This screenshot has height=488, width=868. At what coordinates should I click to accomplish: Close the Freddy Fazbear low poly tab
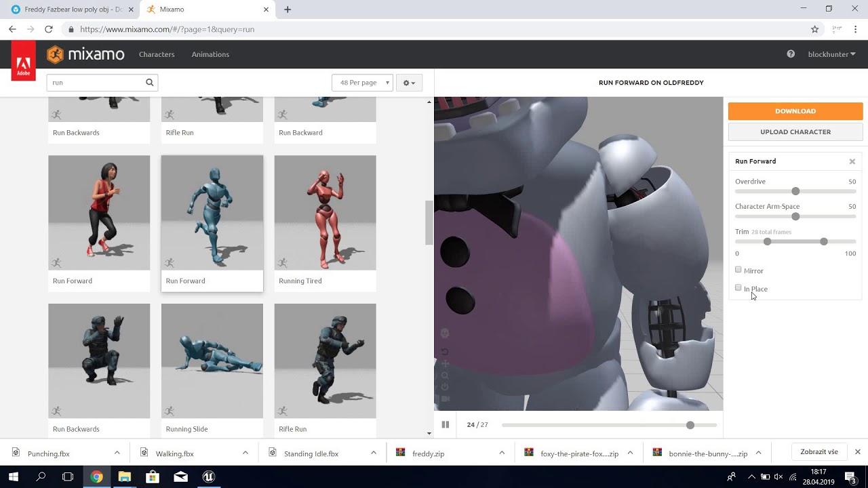pos(131,9)
